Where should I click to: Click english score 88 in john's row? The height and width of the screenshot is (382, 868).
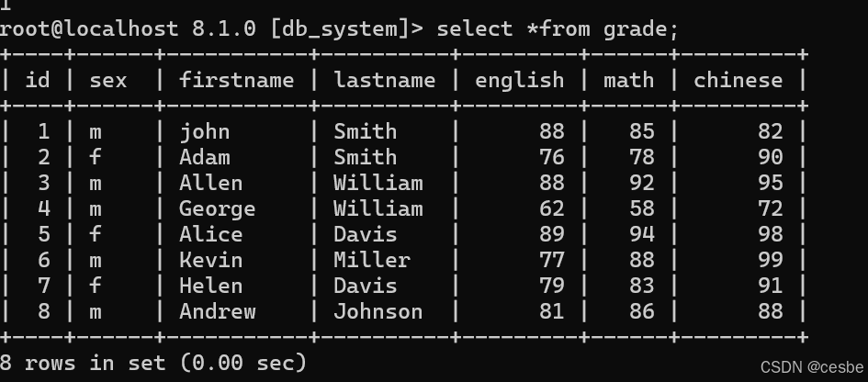551,131
